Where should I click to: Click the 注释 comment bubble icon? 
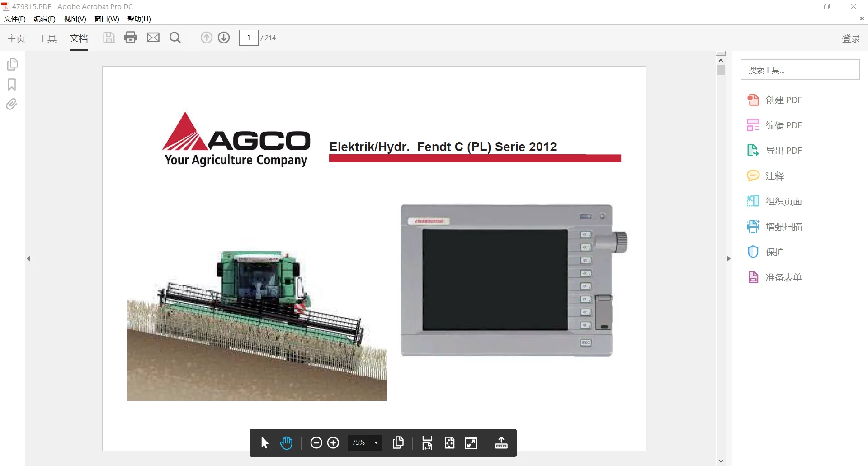pyautogui.click(x=753, y=176)
